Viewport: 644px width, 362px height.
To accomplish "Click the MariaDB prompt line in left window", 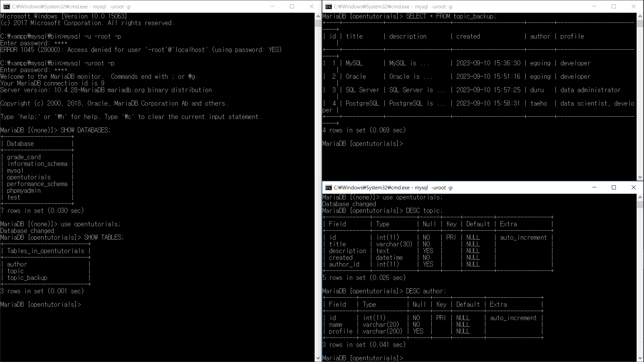I will [41, 304].
